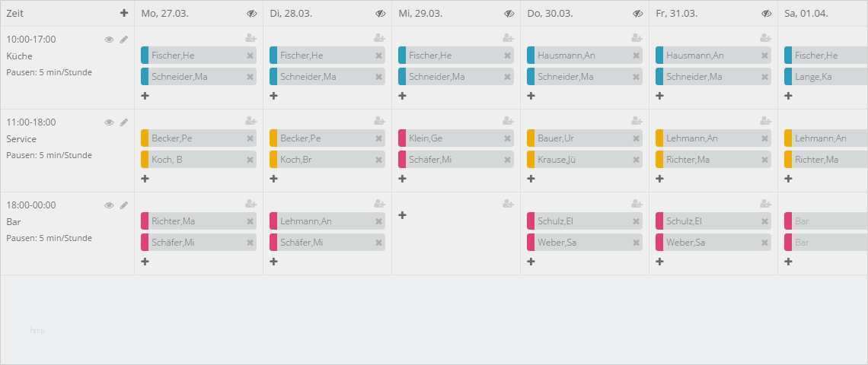Viewport: 868px width, 365px height.
Task: Click the yellow color tag of Monday's Becker,Pe
Action: (x=145, y=138)
